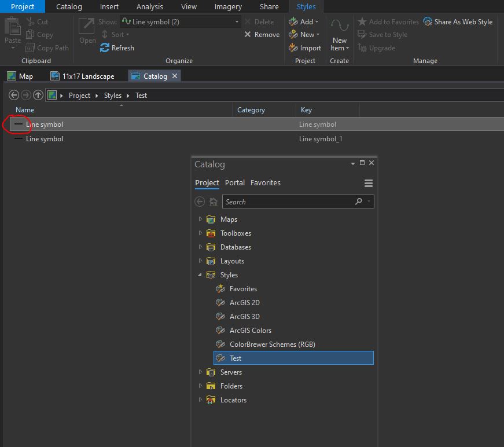Viewport: 504px width, 447px height.
Task: Expand the Folders tree node
Action: pyautogui.click(x=200, y=386)
